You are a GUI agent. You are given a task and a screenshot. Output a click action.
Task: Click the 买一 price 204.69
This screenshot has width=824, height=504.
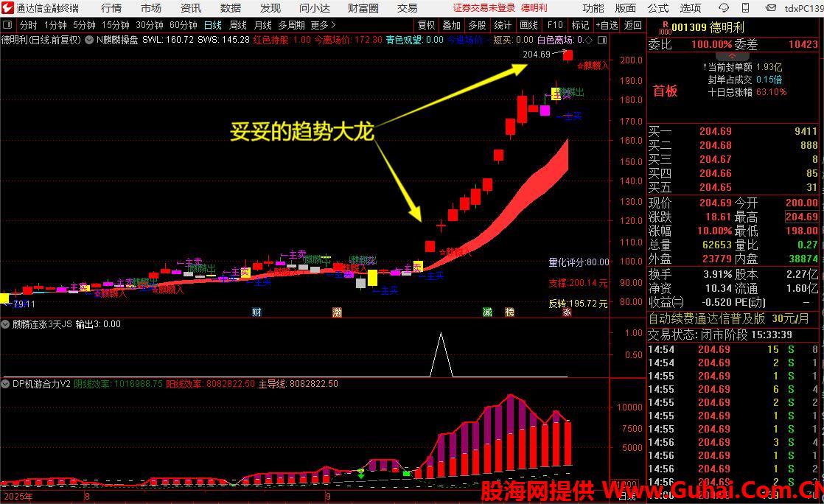click(x=715, y=131)
